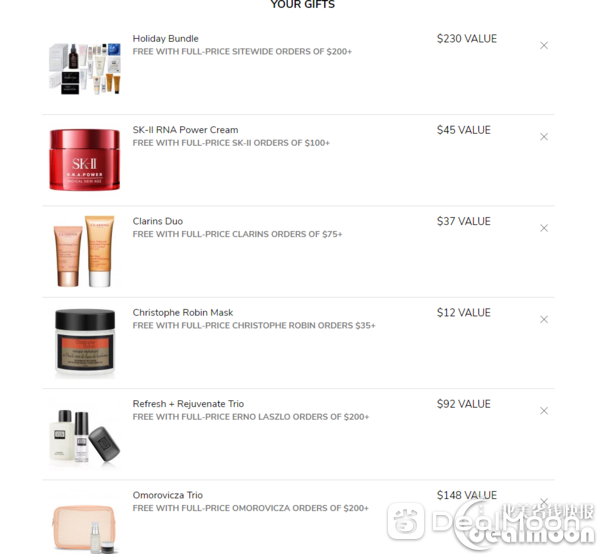The width and height of the screenshot is (600, 554).
Task: Open the Erno Laszlo trio image
Action: coord(85,436)
